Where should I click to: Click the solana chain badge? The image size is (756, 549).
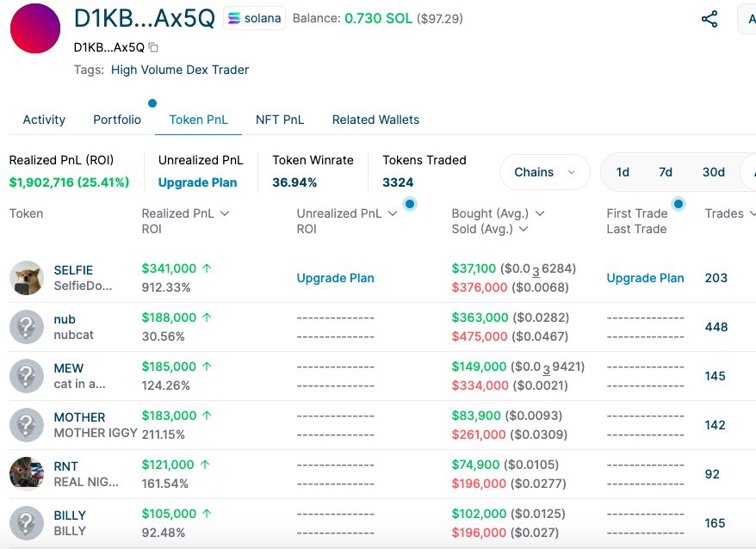coord(254,18)
